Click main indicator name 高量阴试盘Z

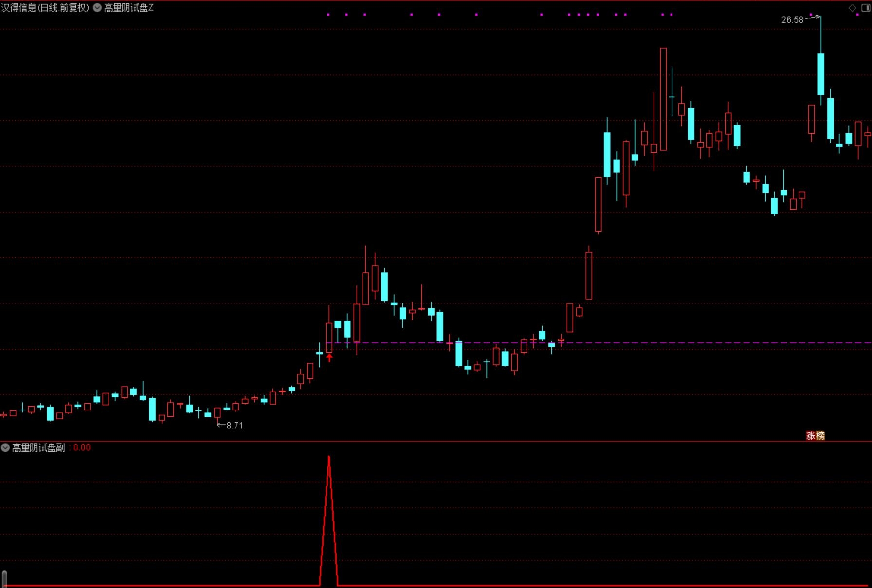pyautogui.click(x=129, y=8)
